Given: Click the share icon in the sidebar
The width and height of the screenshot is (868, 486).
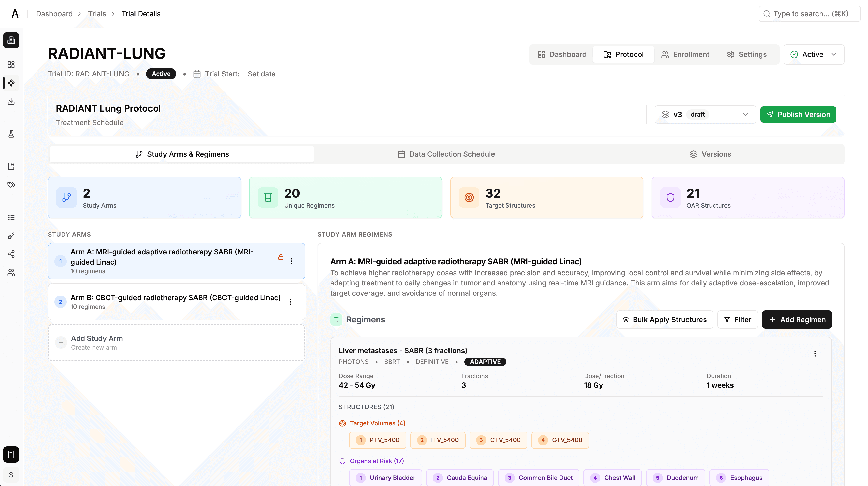Looking at the screenshot, I should [x=11, y=254].
